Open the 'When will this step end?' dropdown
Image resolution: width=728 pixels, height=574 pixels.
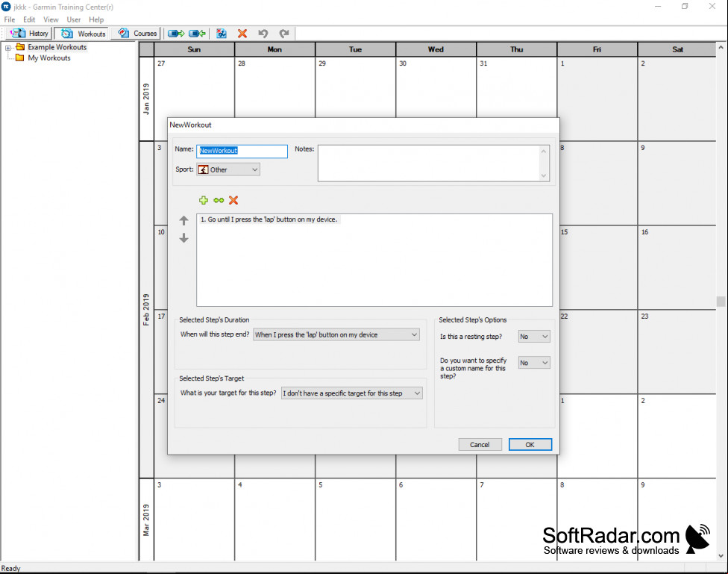(336, 334)
